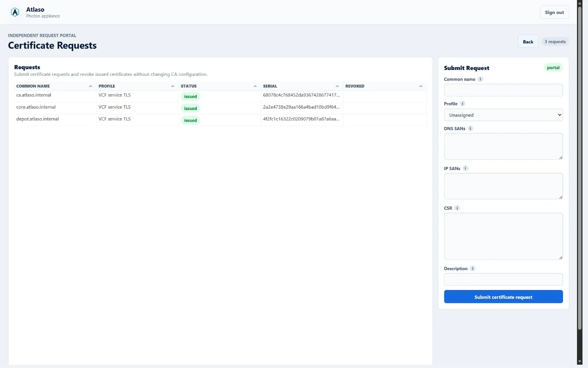Click the 3 requests badge

coord(555,42)
